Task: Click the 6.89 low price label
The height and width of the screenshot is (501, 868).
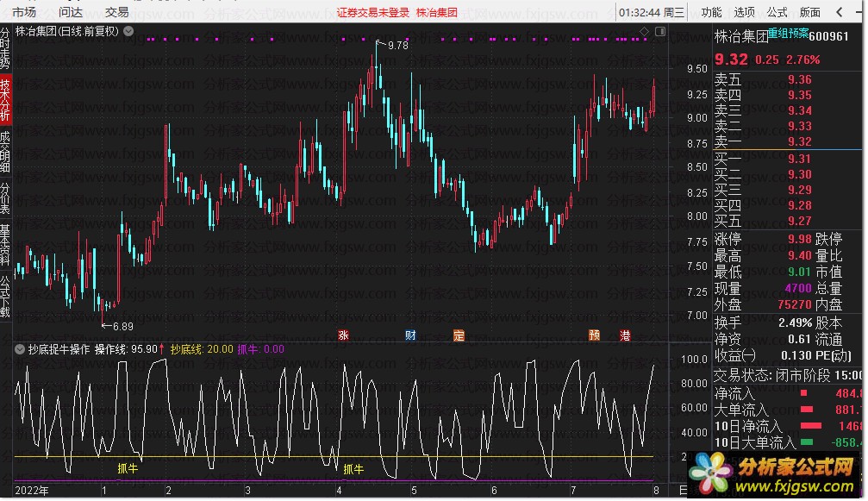Action: pos(123,327)
